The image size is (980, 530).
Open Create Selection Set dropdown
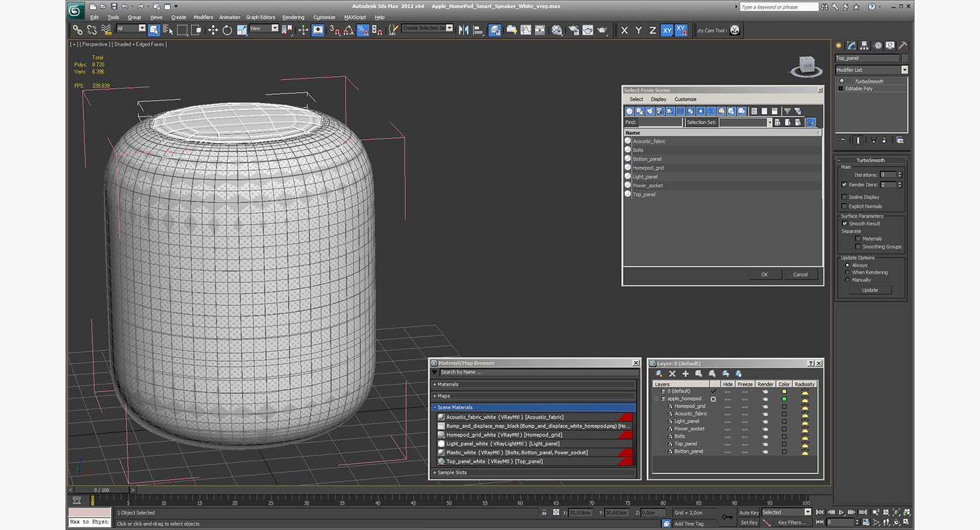[427, 28]
